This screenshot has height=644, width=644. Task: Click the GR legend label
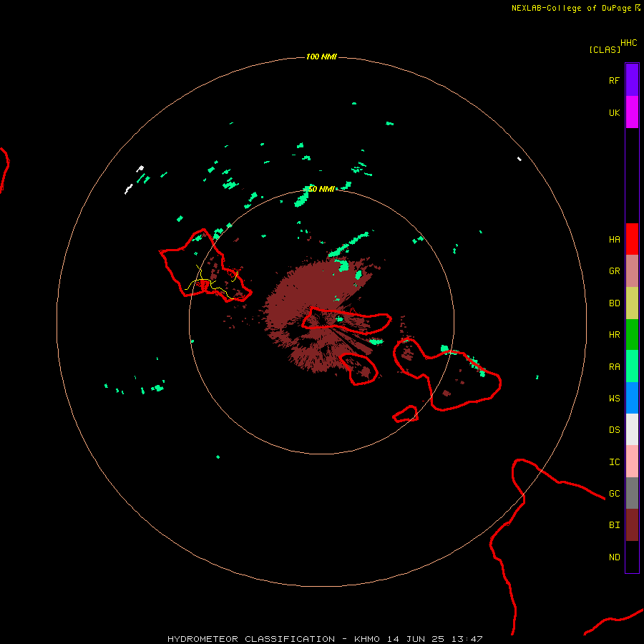tap(614, 271)
